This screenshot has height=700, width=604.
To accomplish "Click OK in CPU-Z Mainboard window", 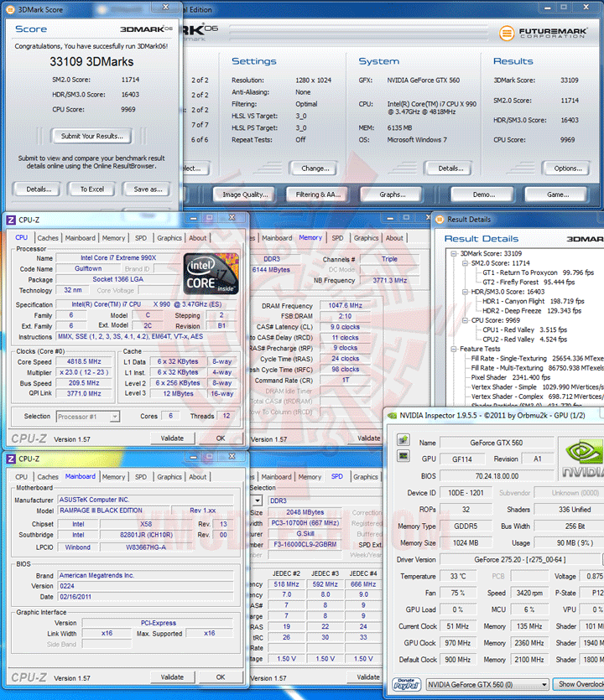I will 221,677.
